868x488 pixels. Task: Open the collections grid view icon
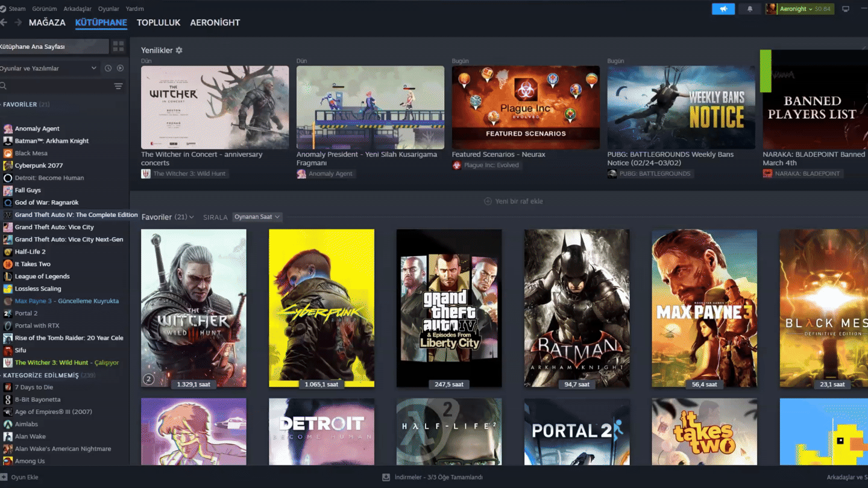pyautogui.click(x=118, y=46)
